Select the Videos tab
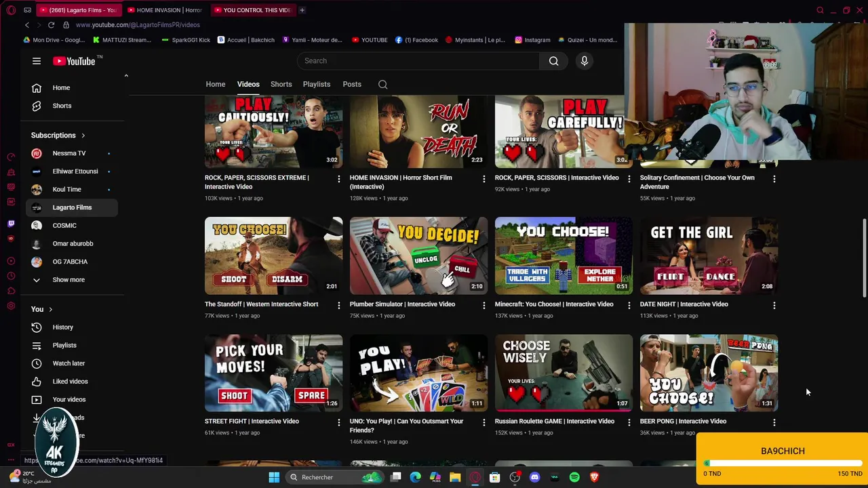This screenshot has width=868, height=488. [x=248, y=85]
